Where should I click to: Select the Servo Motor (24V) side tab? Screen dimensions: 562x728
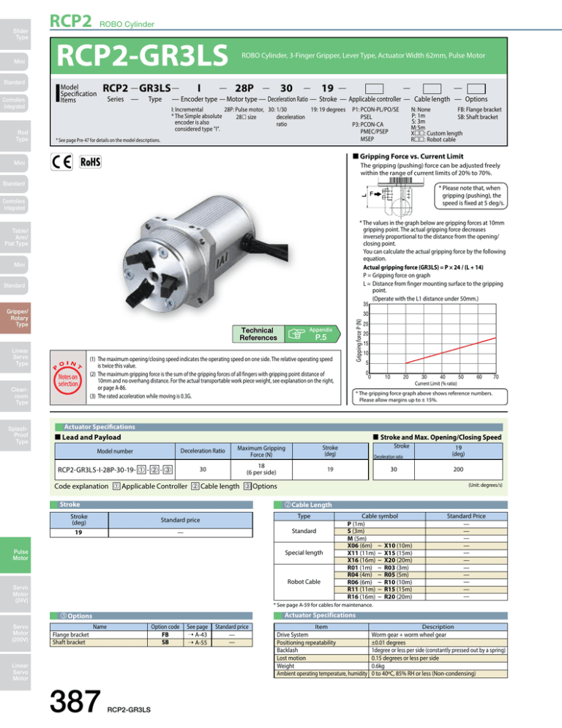(15, 594)
